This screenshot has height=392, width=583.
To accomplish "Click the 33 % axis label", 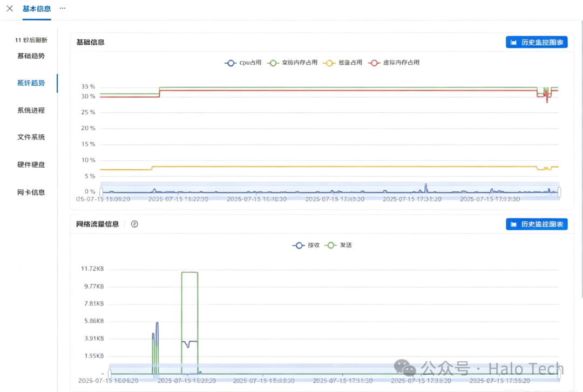I will tap(88, 87).
